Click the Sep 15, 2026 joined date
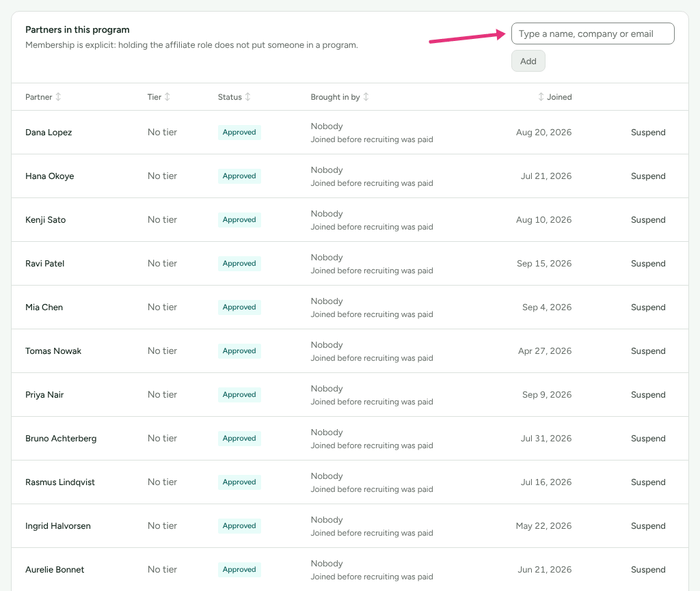This screenshot has width=700, height=591. (x=544, y=264)
